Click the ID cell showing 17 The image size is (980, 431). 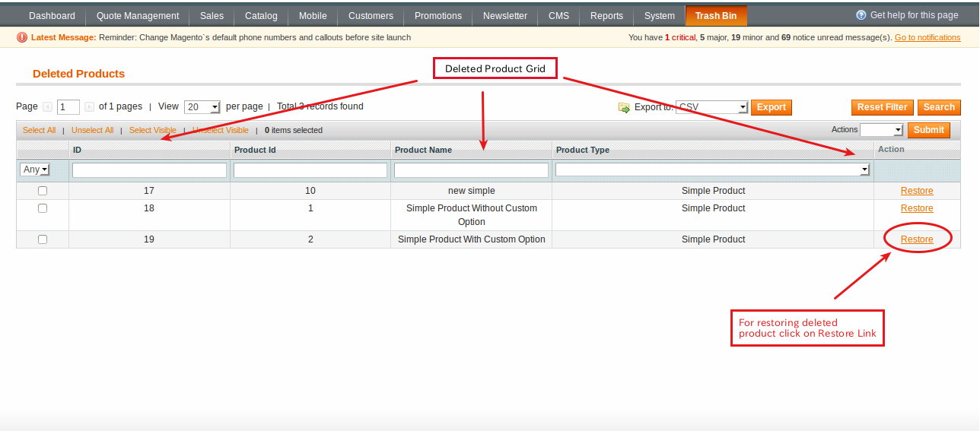(149, 191)
